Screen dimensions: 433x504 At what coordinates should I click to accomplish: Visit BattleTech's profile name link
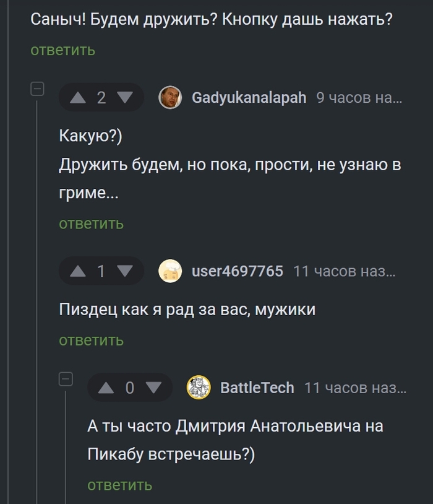point(257,388)
